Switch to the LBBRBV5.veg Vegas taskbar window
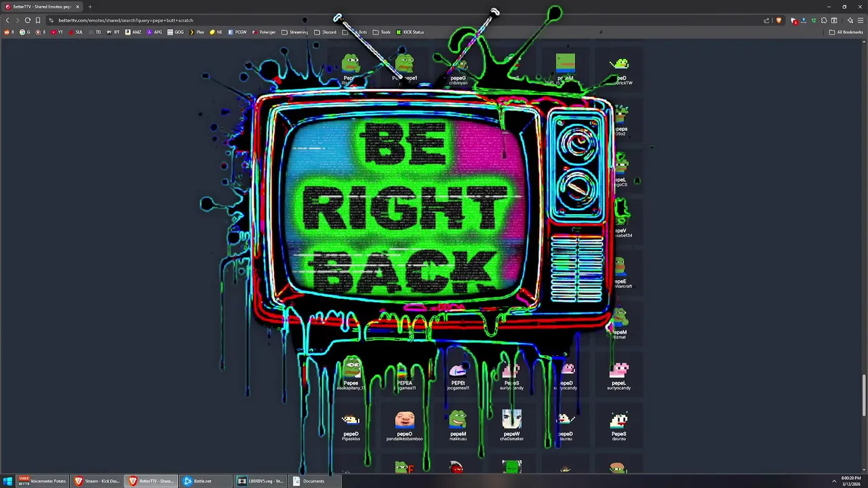This screenshot has width=868, height=488. pos(260,481)
